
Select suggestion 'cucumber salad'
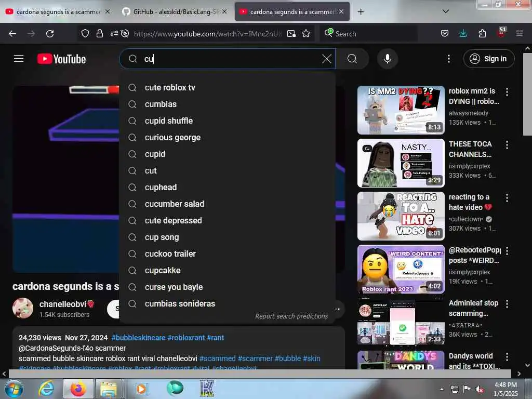pos(228,204)
